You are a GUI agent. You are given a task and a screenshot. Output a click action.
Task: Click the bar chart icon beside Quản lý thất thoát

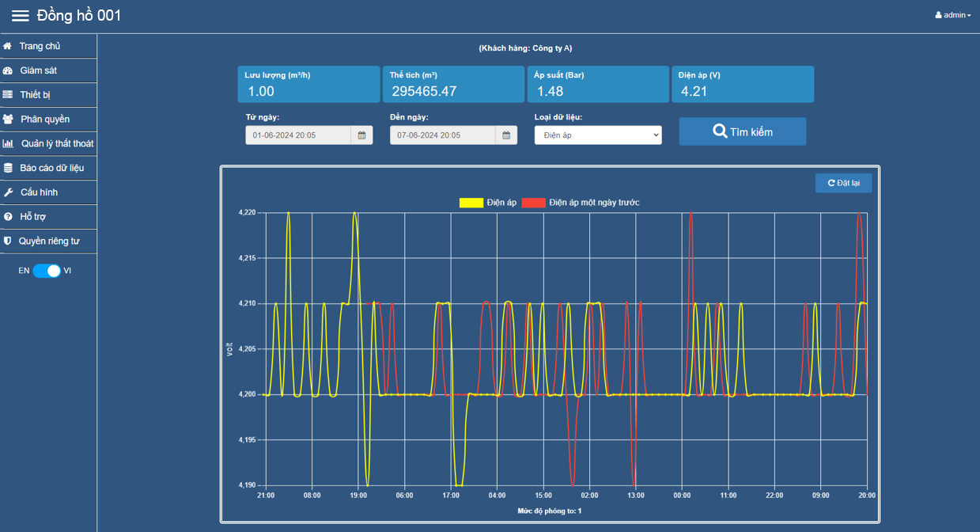point(8,144)
